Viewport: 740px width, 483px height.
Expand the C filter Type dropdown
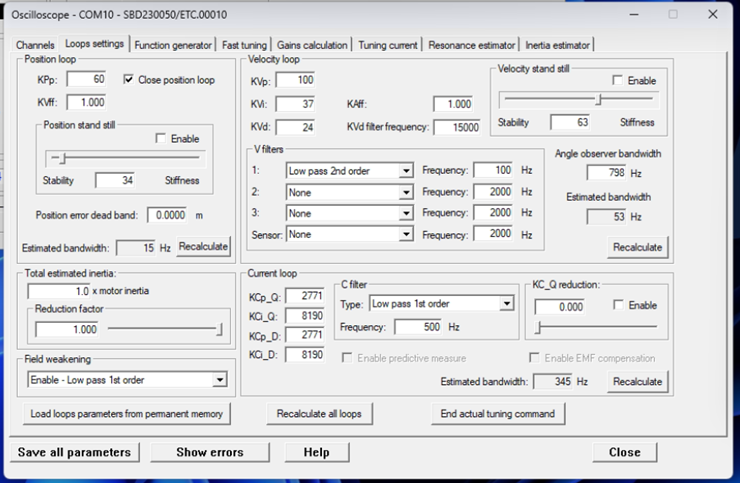506,303
